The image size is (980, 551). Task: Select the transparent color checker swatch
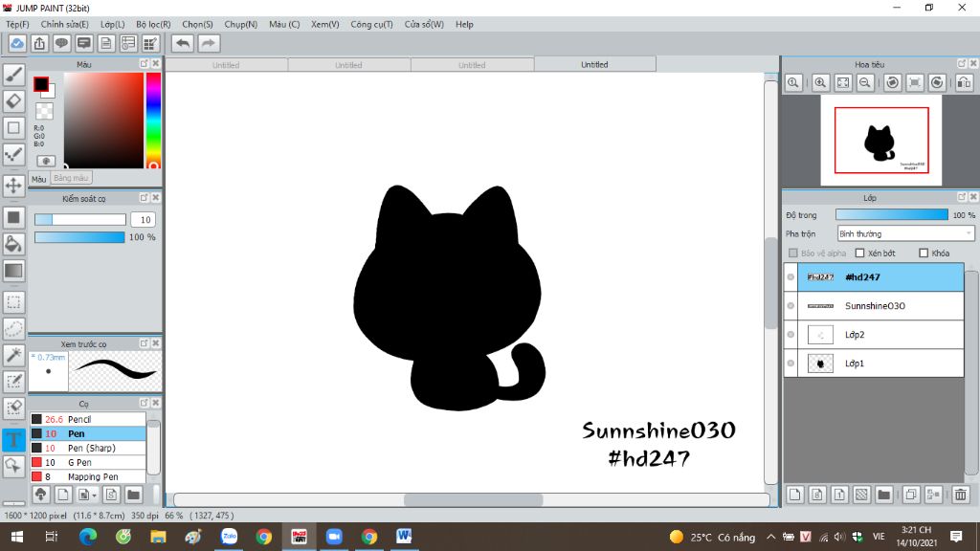pos(44,111)
